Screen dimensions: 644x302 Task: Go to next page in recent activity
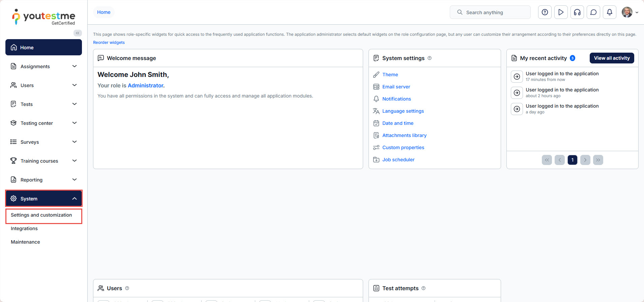[585, 160]
